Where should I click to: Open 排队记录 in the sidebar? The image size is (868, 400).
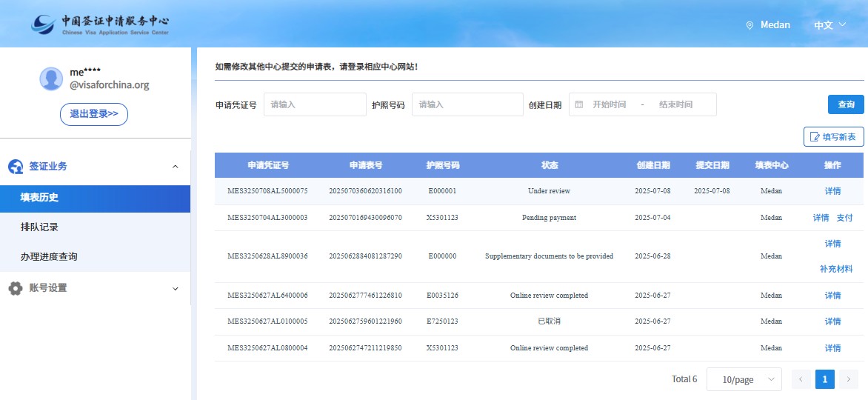39,227
